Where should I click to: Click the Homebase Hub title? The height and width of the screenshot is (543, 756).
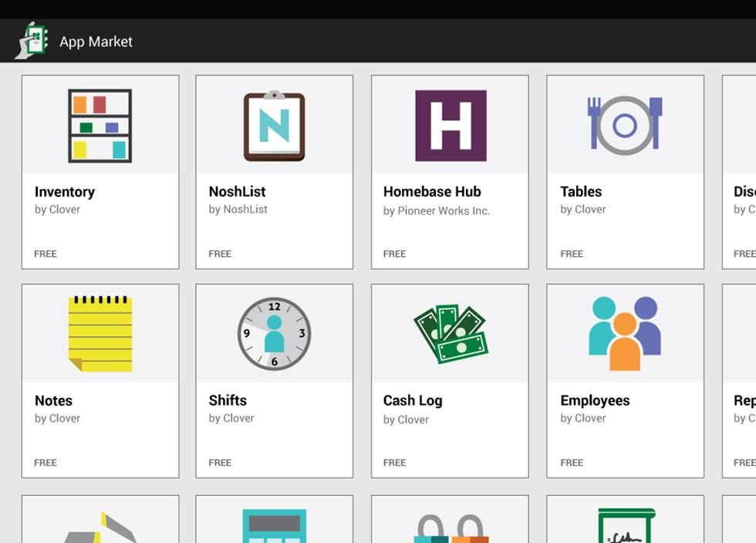coord(432,191)
